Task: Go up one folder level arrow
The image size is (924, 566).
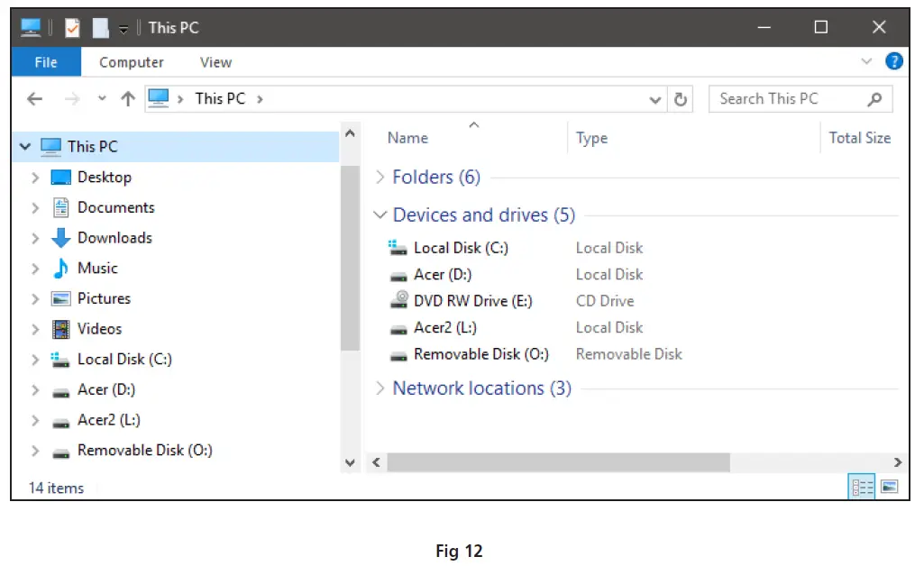Action: point(127,99)
